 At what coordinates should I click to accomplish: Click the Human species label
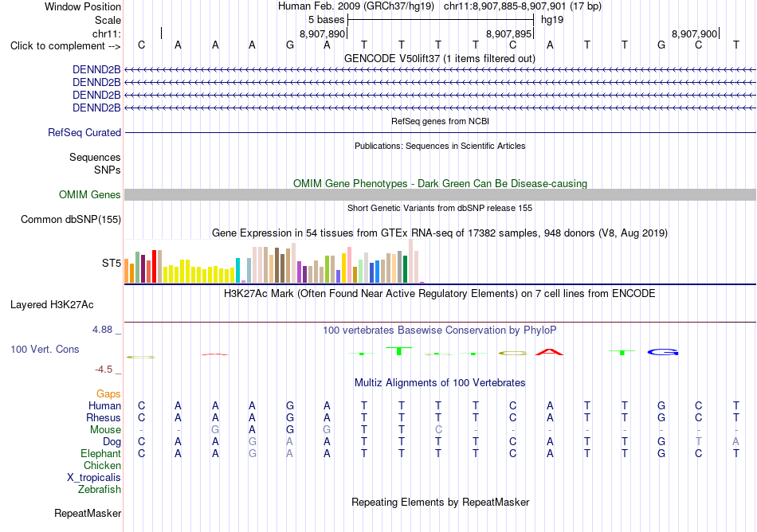(x=104, y=405)
